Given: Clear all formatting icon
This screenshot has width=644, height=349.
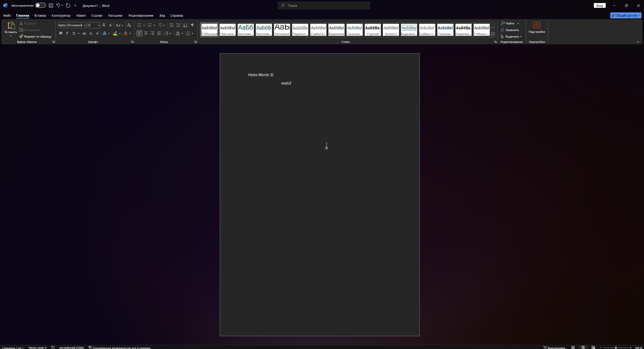Looking at the screenshot, I should [x=129, y=25].
